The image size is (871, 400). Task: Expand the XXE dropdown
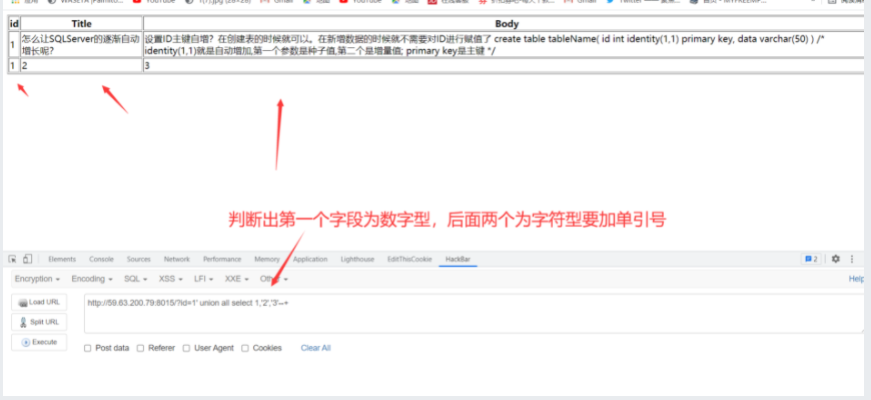[x=237, y=279]
